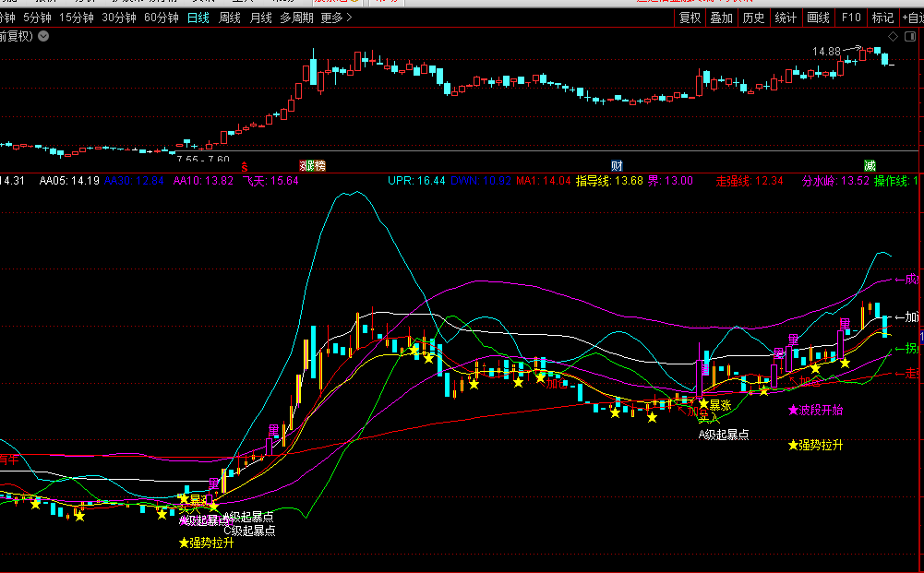This screenshot has height=573, width=924.
Task: Open F10 company information
Action: coord(851,18)
